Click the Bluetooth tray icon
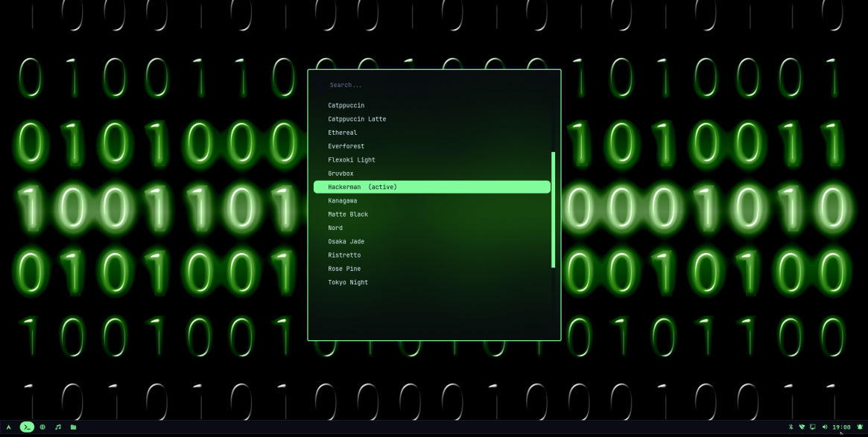Screen dimensions: 868x437 (x=791, y=427)
